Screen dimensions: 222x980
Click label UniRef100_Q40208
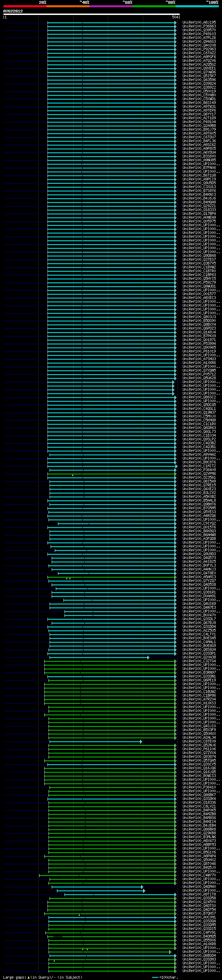point(199,45)
